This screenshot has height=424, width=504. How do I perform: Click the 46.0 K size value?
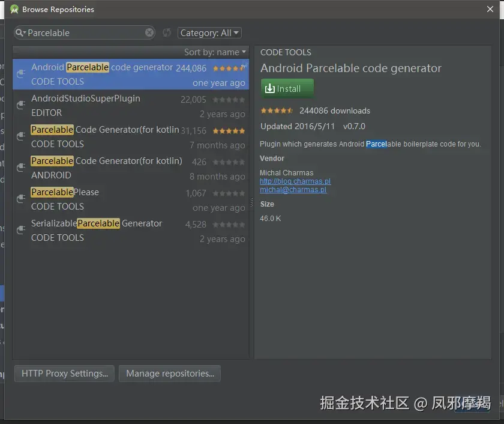[x=271, y=219]
